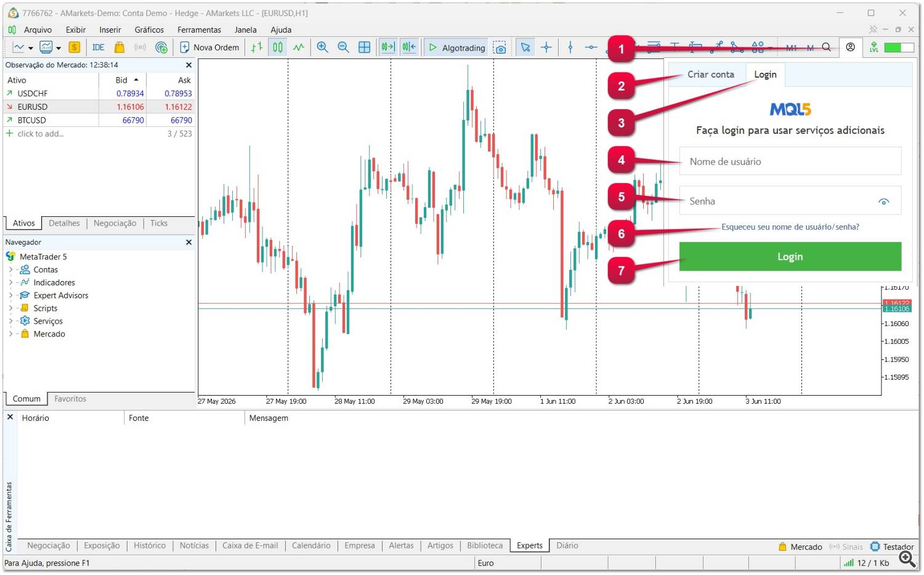Image resolution: width=924 pixels, height=575 pixels.
Task: Click the MQL5 account profile icon
Action: point(851,47)
